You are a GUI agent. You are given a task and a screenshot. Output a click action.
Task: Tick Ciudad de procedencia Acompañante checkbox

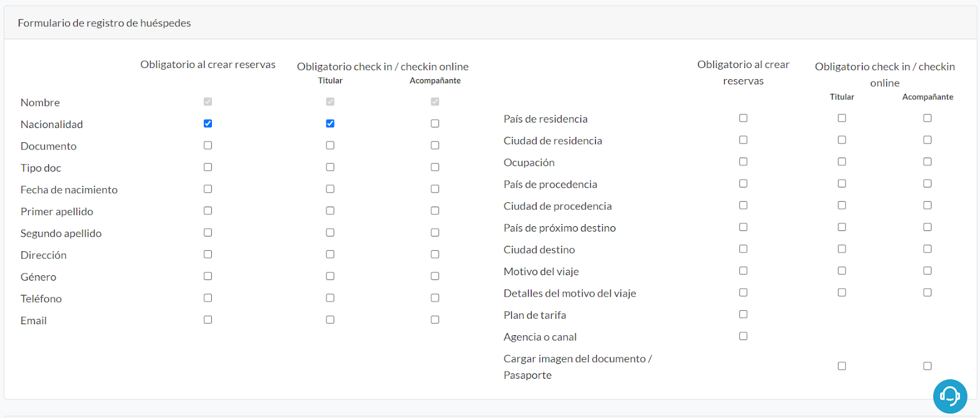pyautogui.click(x=927, y=205)
